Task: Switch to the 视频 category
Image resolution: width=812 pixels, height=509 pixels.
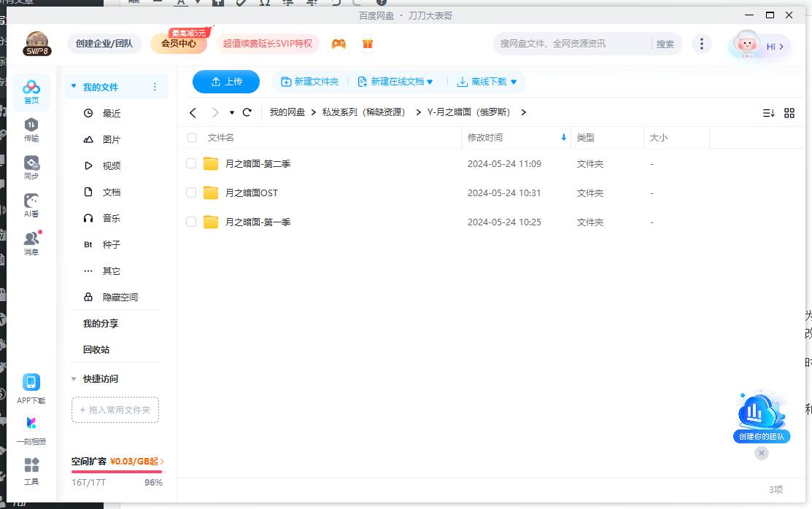Action: pos(112,166)
